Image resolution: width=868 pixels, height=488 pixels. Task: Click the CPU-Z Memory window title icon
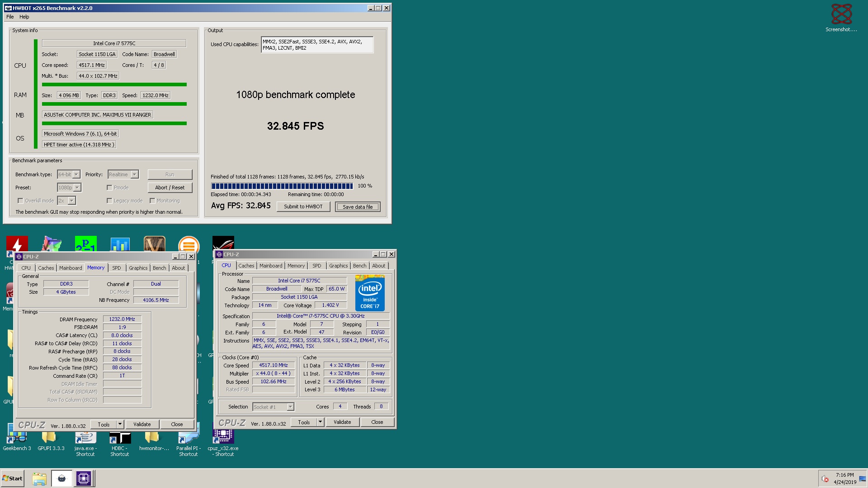click(x=19, y=257)
